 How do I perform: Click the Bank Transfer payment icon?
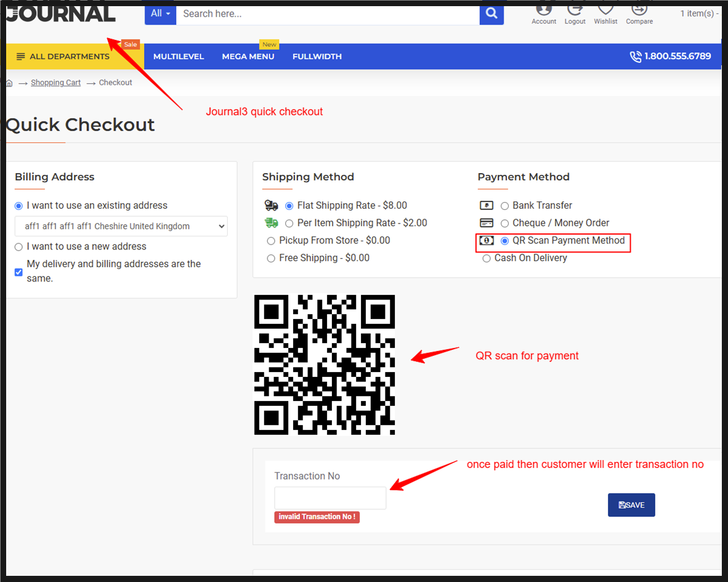(x=486, y=205)
